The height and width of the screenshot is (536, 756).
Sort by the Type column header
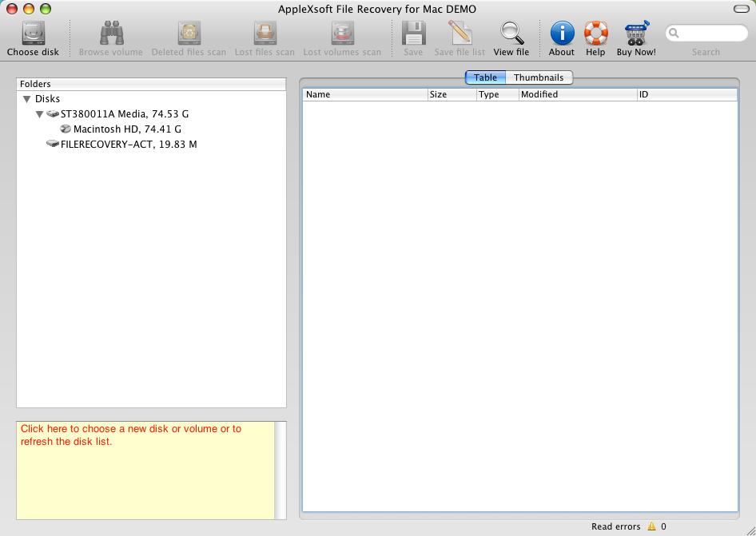(x=498, y=94)
